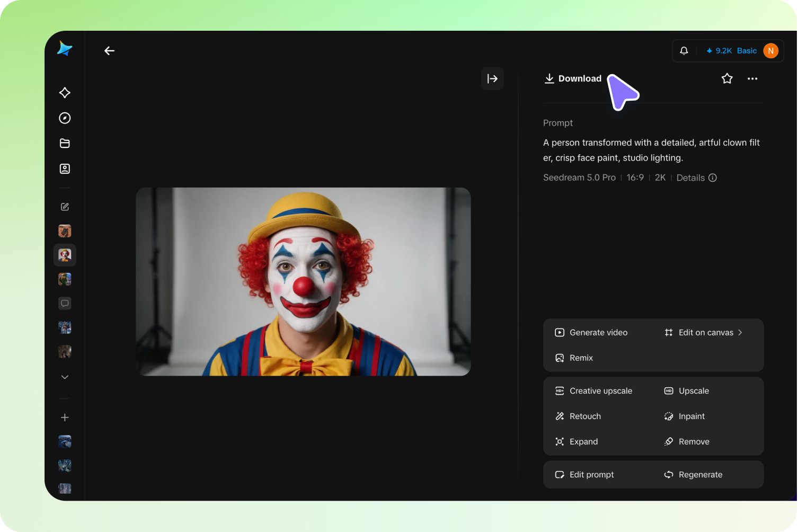
Task: Download the image
Action: pos(573,79)
